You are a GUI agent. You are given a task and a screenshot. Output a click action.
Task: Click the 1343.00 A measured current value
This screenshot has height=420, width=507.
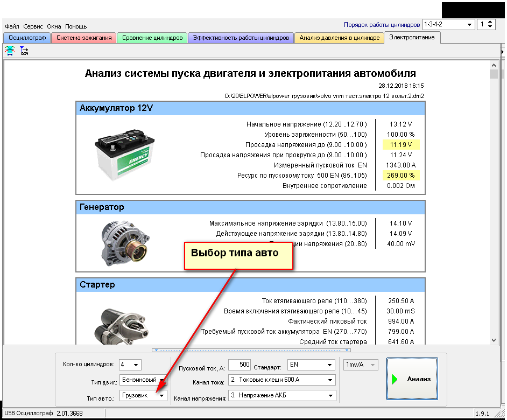click(401, 165)
